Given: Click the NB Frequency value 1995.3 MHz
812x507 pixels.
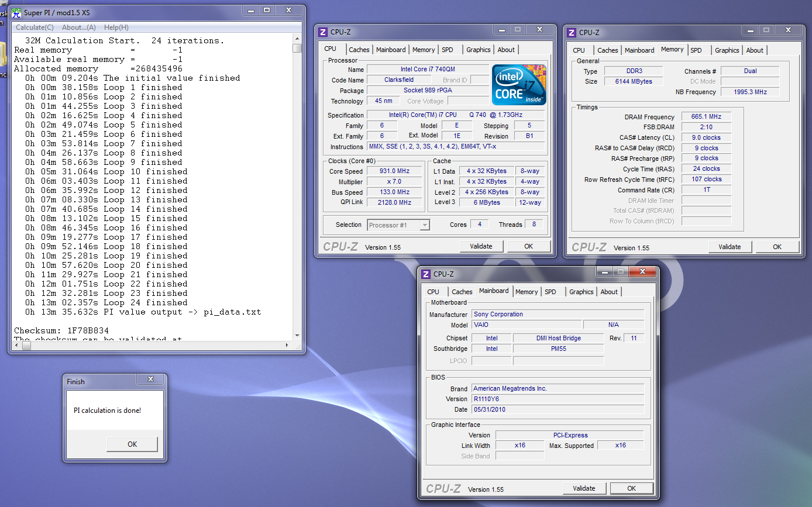Looking at the screenshot, I should tap(750, 92).
